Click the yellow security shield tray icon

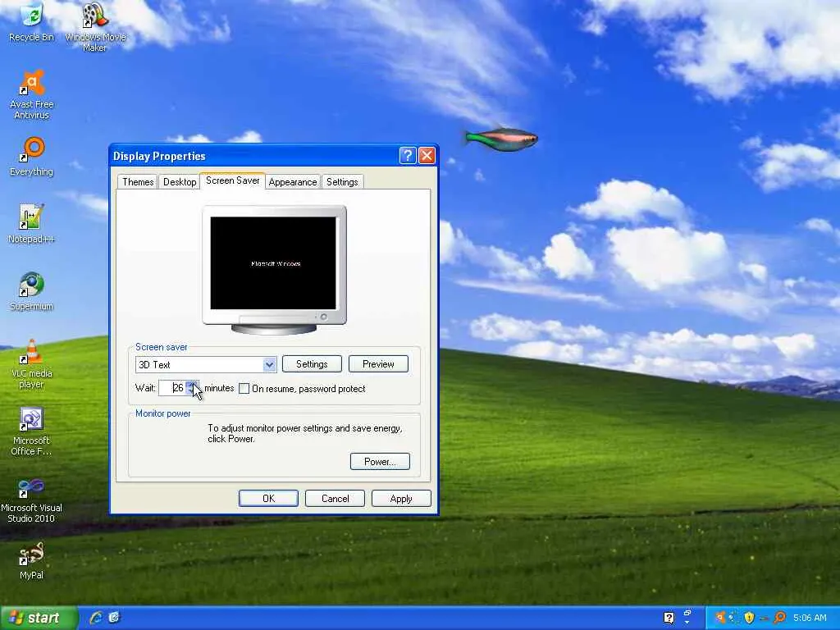pyautogui.click(x=749, y=619)
